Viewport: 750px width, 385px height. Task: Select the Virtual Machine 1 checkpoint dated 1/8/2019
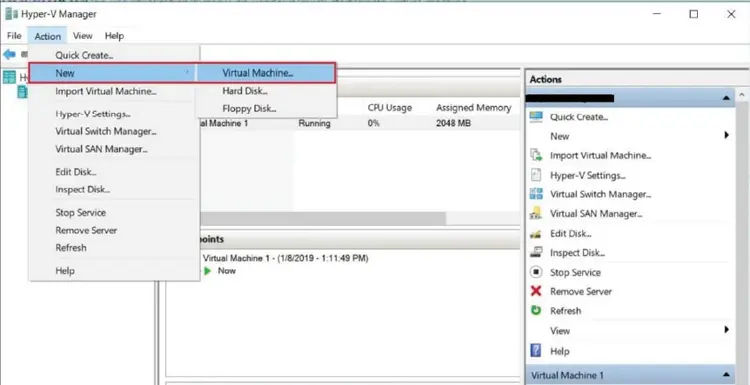click(x=286, y=258)
